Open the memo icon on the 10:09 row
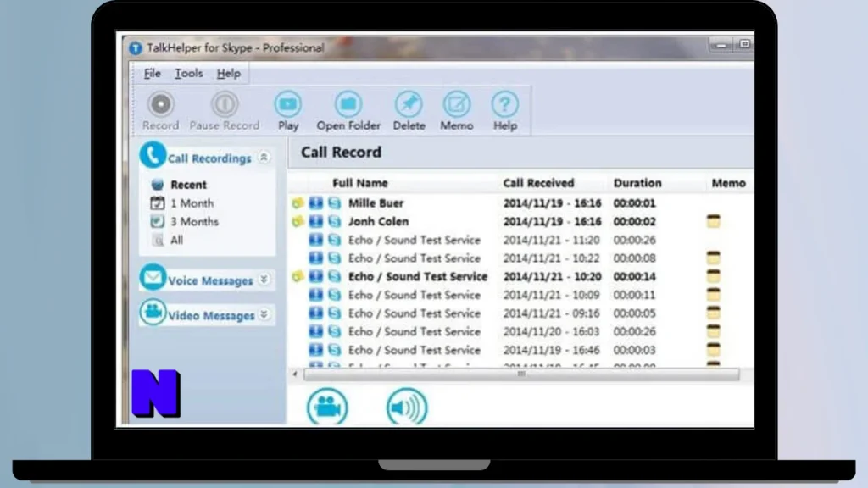 pyautogui.click(x=714, y=294)
